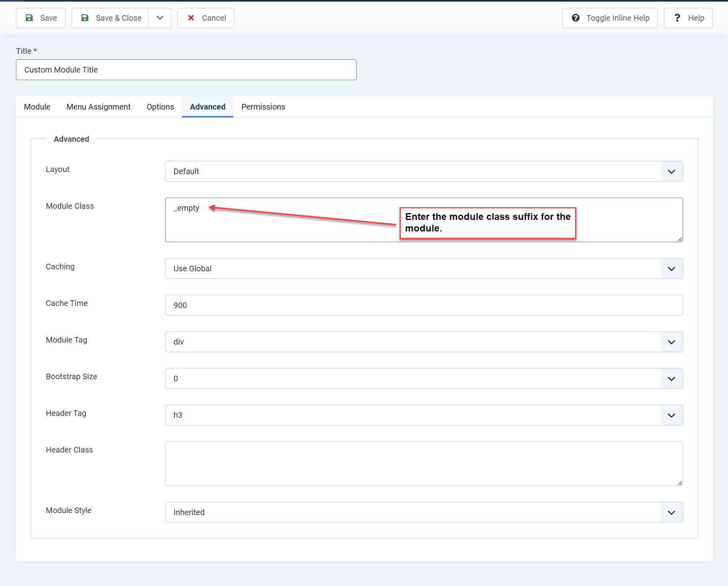The image size is (728, 586).
Task: Open the Caching dropdown
Action: 424,269
